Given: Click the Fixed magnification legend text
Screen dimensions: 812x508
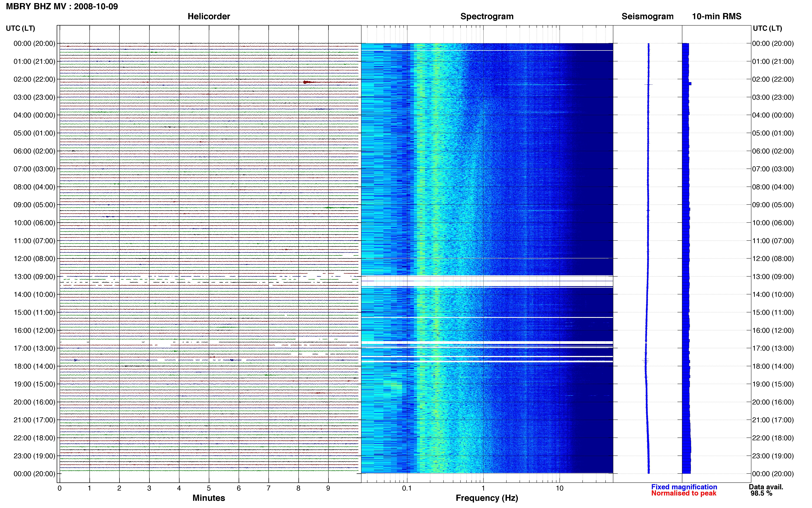Looking at the screenshot, I should pos(684,487).
